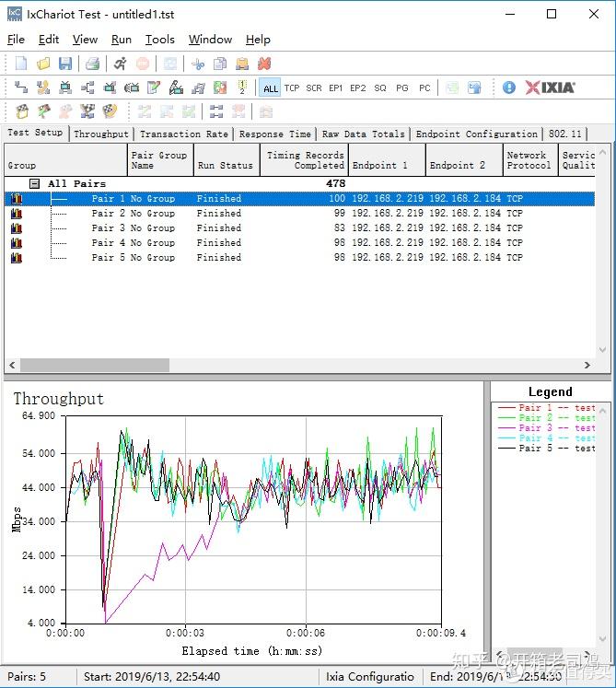Select the Pair 3 row

pos(299,228)
